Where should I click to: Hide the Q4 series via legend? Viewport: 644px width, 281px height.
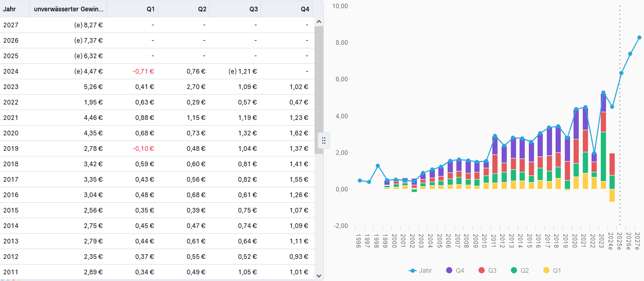click(454, 270)
